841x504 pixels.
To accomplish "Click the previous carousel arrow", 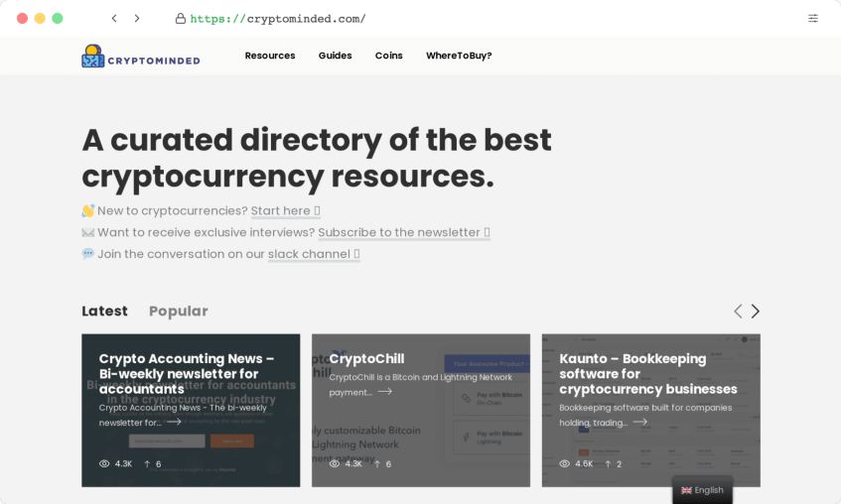I will click(738, 311).
